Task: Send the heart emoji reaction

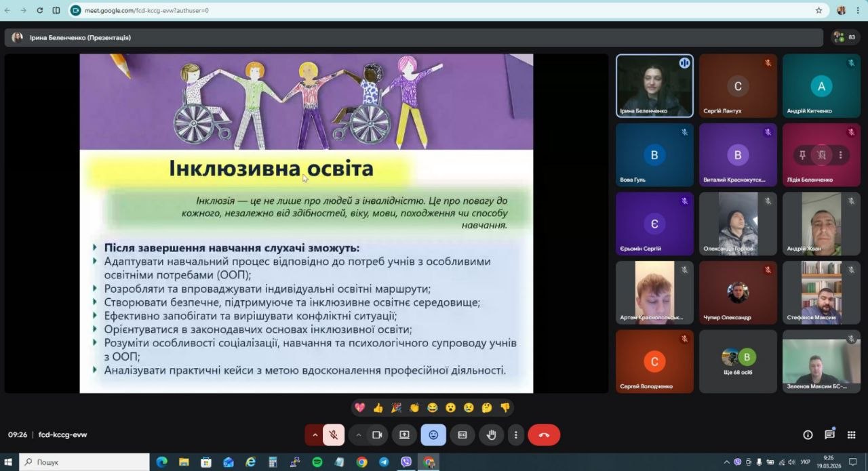Action: click(360, 408)
